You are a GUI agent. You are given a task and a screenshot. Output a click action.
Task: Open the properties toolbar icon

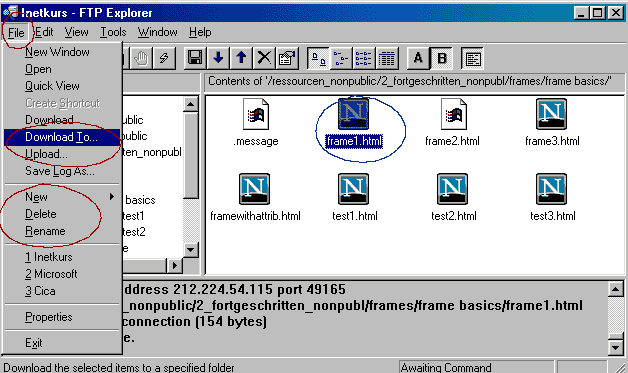[x=287, y=58]
